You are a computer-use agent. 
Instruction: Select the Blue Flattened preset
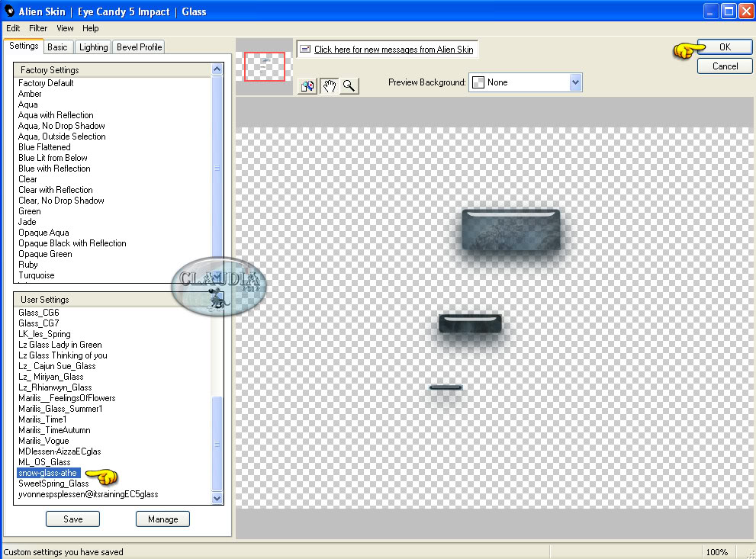44,147
